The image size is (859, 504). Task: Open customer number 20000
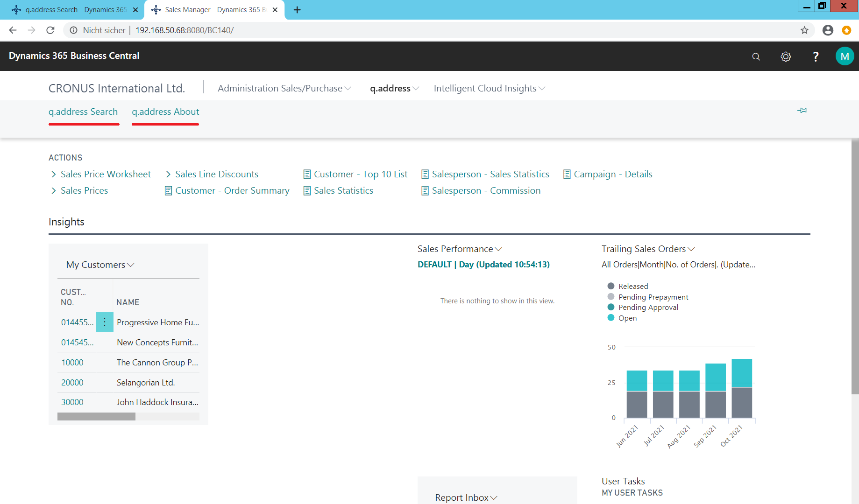point(72,383)
